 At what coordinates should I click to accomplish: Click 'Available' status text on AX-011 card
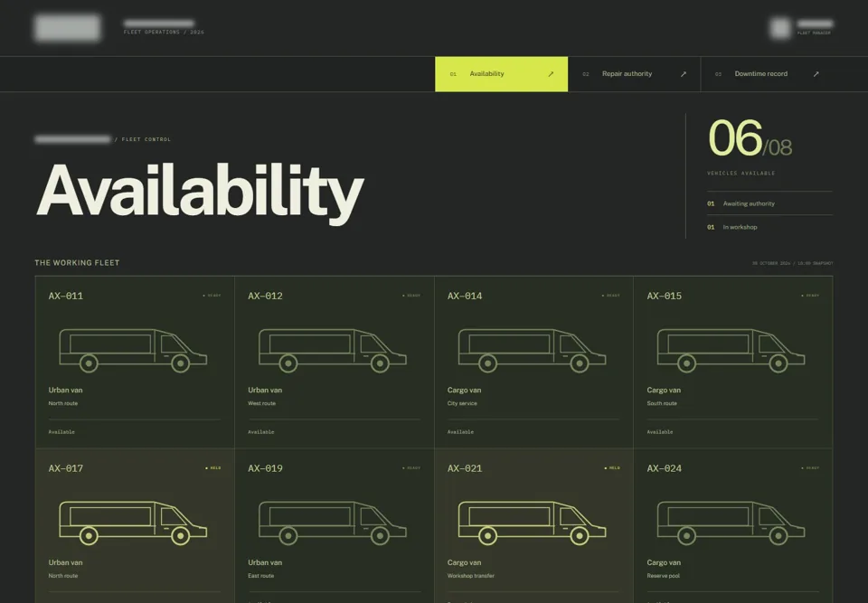pyautogui.click(x=61, y=432)
